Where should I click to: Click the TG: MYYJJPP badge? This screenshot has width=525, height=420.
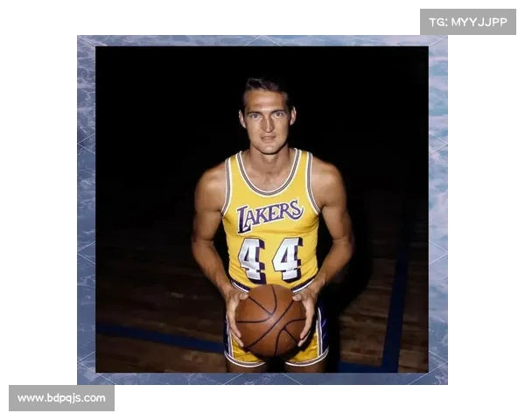coord(467,22)
